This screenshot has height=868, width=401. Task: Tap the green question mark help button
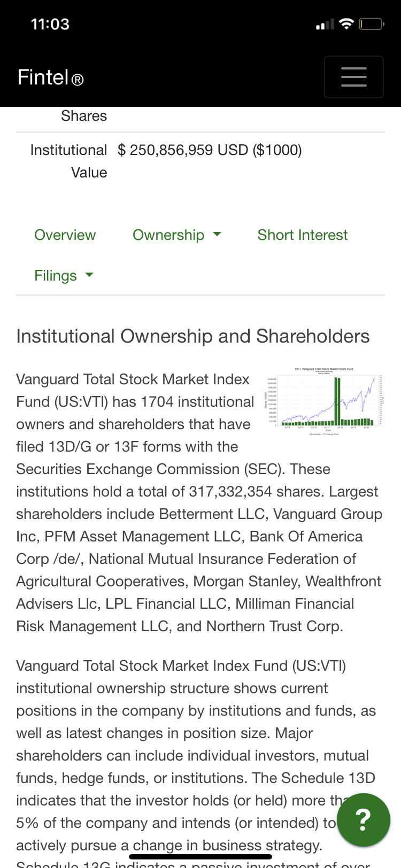point(363,819)
